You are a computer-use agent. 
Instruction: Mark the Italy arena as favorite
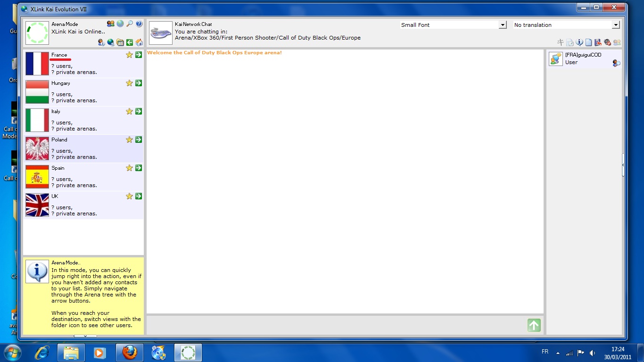[x=129, y=111]
